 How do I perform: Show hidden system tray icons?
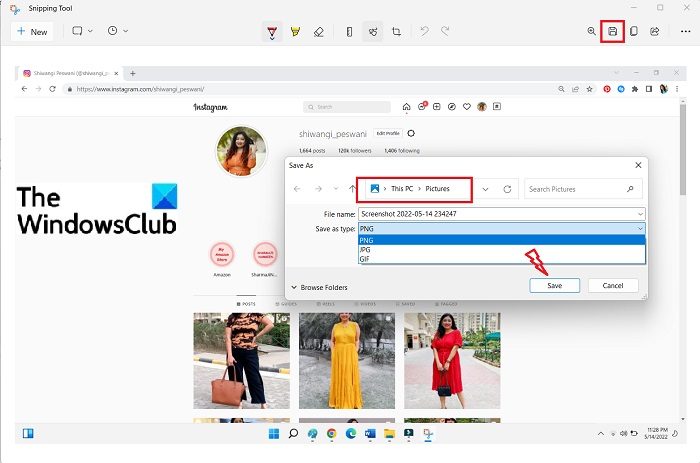(x=601, y=434)
